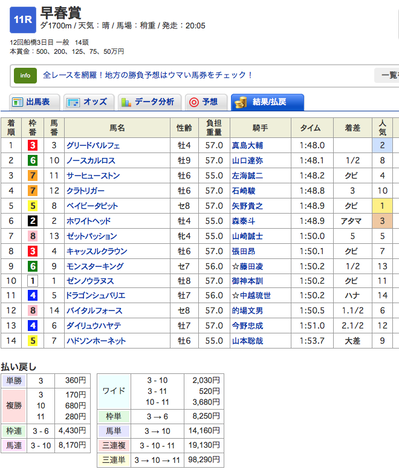Screen dimensions: 399x475
Task: Click the 枠連 payout label
Action: click(x=14, y=431)
